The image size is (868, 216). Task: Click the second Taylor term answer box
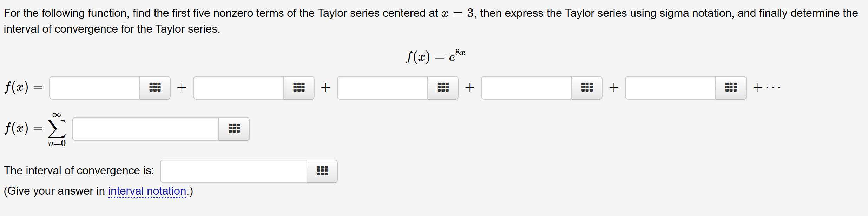pos(238,88)
